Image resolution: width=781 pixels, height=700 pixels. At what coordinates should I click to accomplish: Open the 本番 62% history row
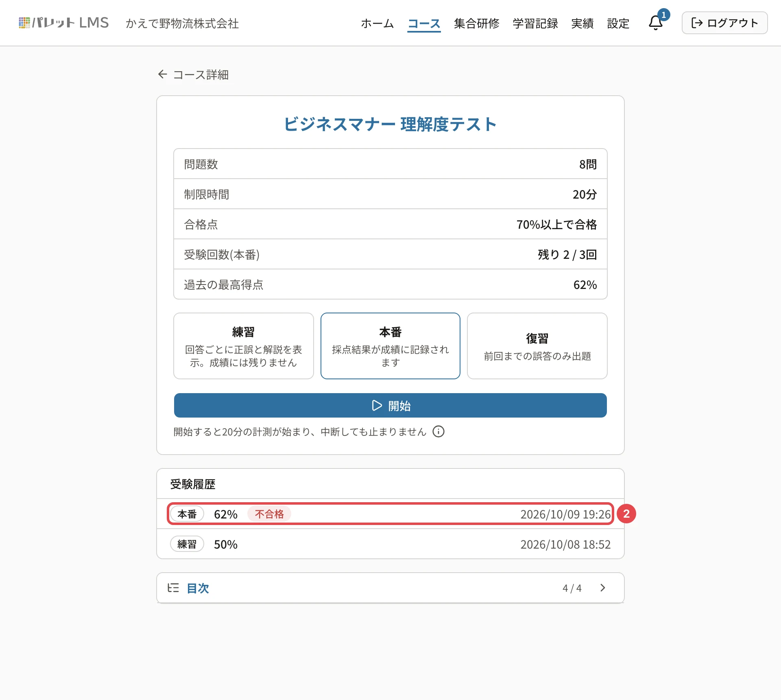390,514
